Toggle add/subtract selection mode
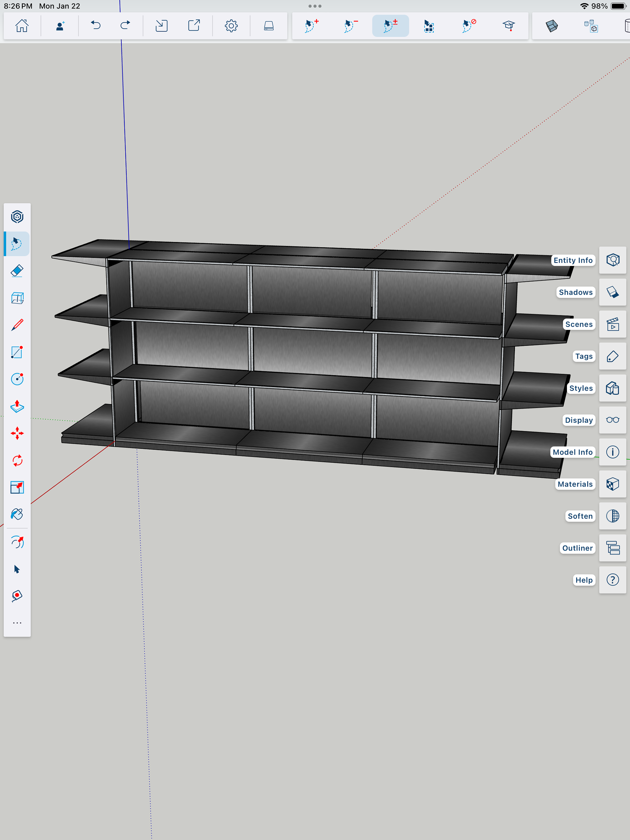This screenshot has width=630, height=840. pos(390,26)
